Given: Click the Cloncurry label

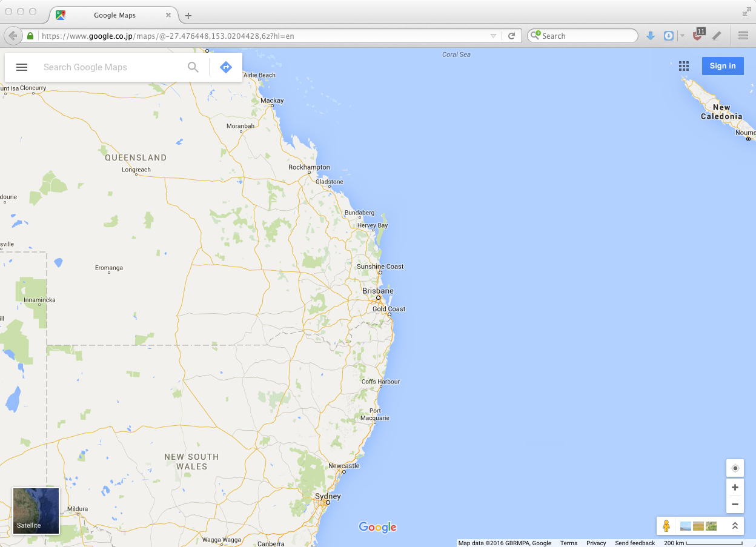Looking at the screenshot, I should click(x=33, y=88).
